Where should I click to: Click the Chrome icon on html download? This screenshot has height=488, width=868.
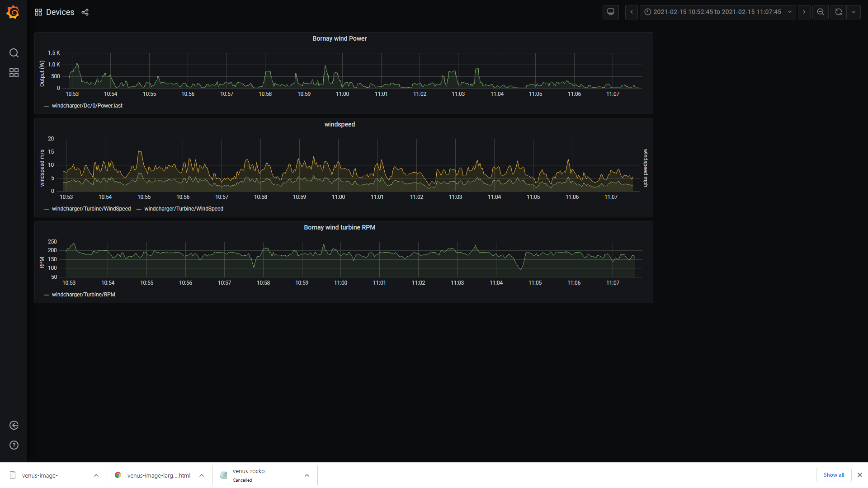coord(118,475)
